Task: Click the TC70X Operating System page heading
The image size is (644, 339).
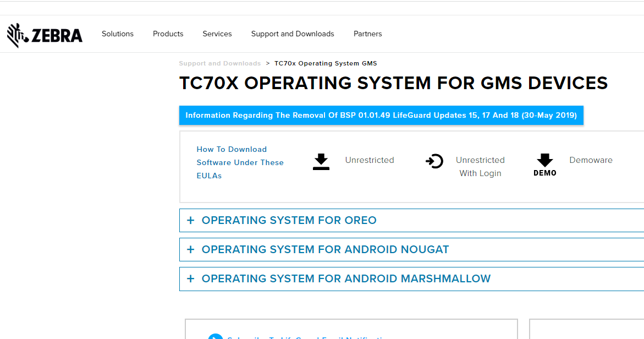Action: [x=393, y=83]
